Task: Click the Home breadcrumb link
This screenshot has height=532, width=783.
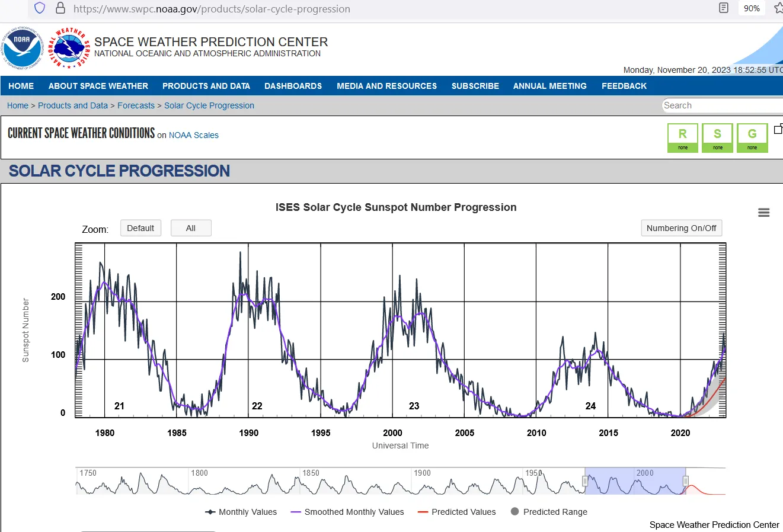Action: pyautogui.click(x=18, y=105)
